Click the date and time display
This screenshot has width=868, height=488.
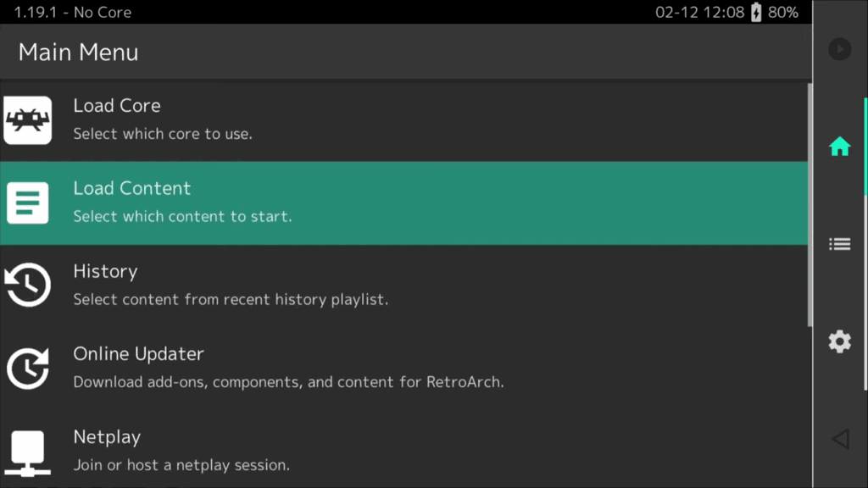(x=699, y=13)
